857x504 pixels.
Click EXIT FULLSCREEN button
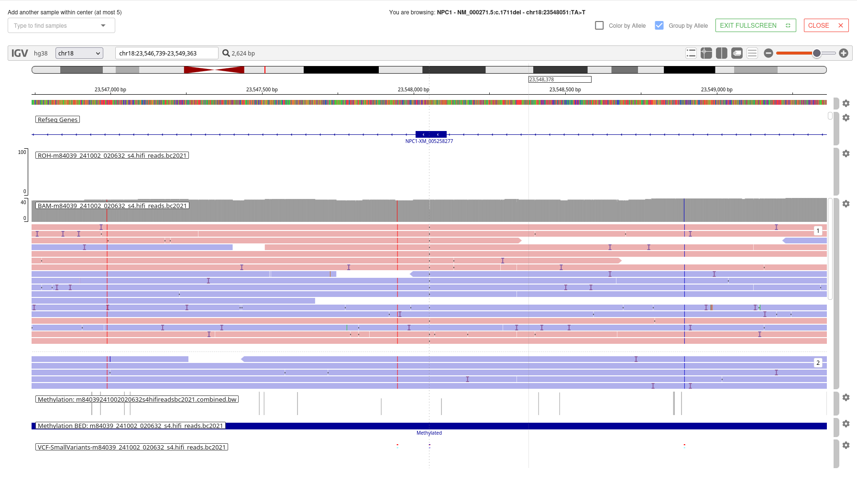(x=756, y=25)
